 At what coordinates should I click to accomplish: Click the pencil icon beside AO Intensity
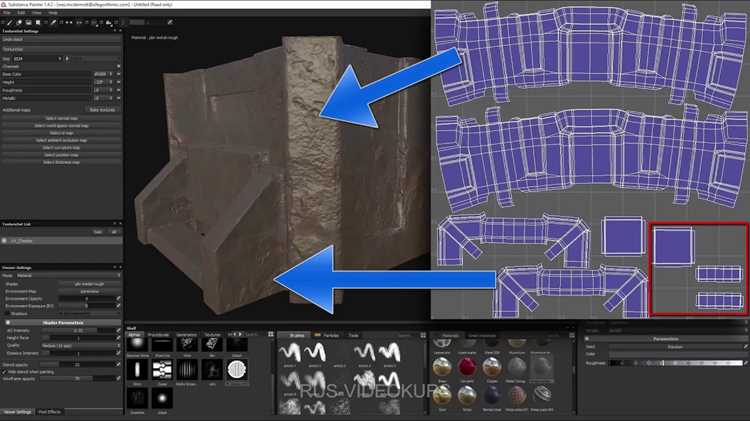click(118, 331)
